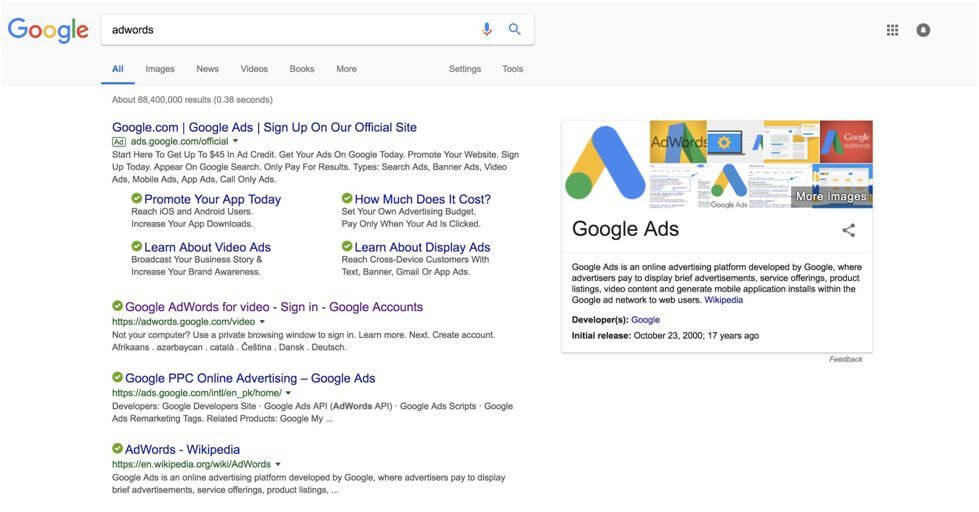Open Promote Your App Today sitelink
This screenshot has height=512, width=979.
tap(212, 199)
